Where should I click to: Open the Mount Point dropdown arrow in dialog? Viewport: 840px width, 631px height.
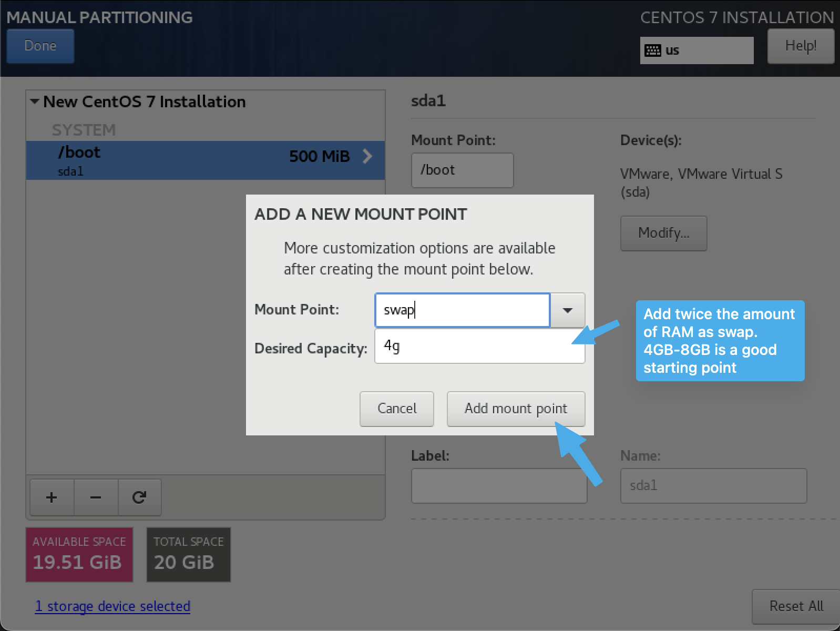pos(568,310)
